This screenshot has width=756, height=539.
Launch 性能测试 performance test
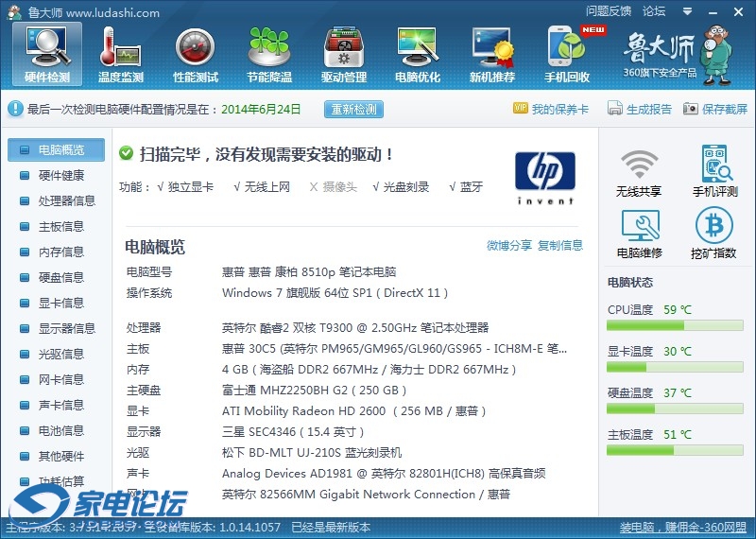196,55
